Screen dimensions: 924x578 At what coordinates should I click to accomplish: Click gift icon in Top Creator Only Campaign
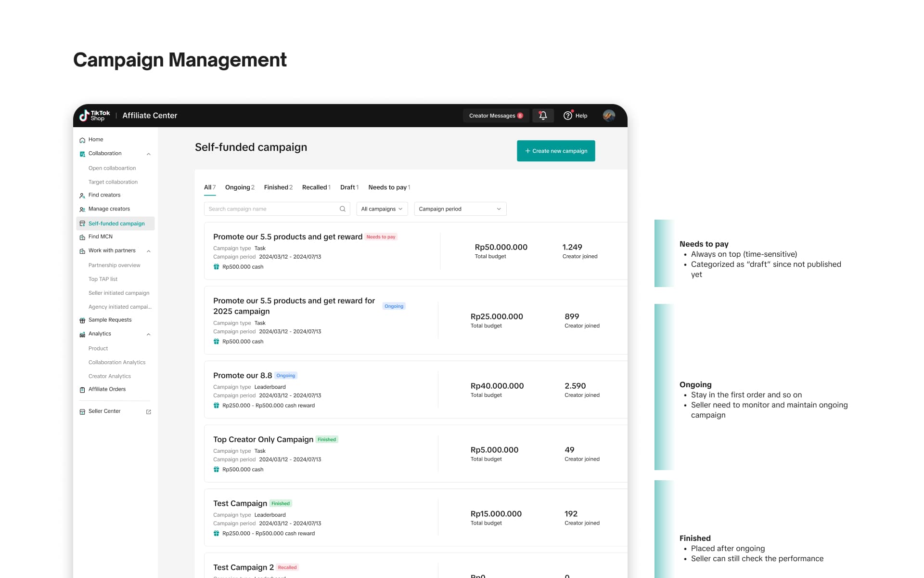click(x=217, y=470)
